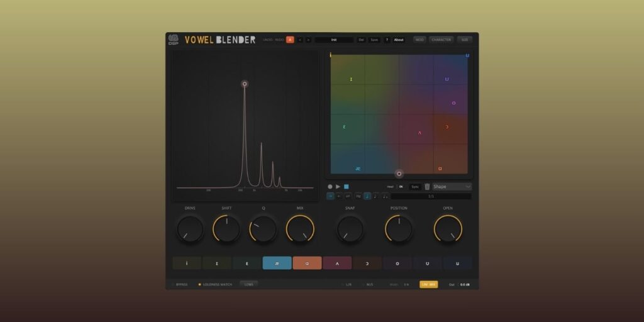The width and height of the screenshot is (644, 322).
Task: Select the triplet note rate mode
Action: point(386,196)
